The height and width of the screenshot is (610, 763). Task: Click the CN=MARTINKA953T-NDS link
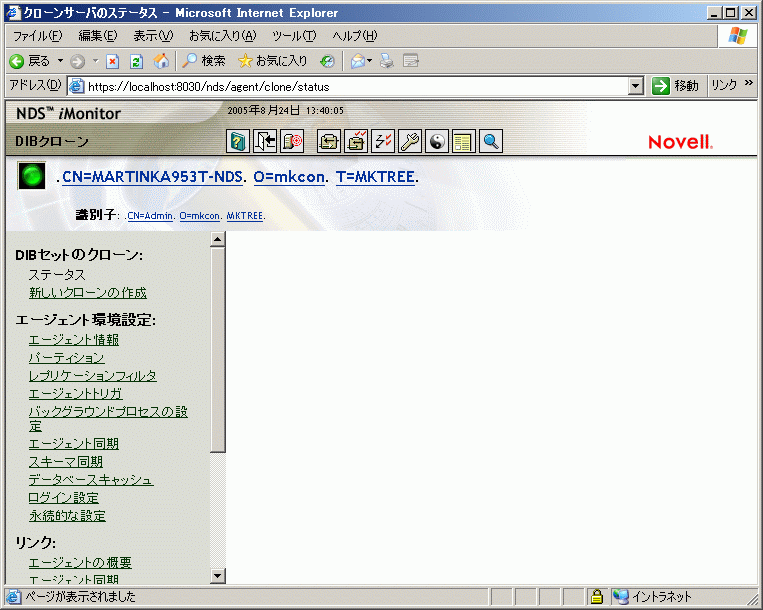pyautogui.click(x=152, y=177)
